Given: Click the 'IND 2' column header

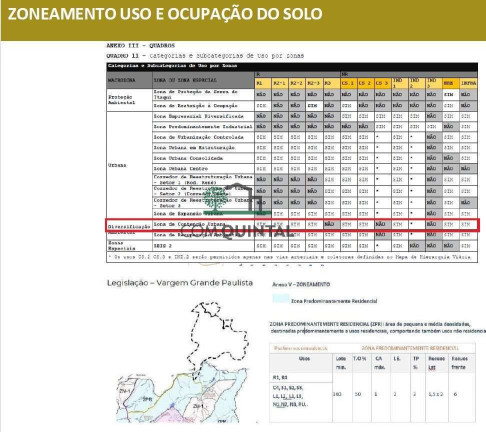Looking at the screenshot, I should pos(417,83).
